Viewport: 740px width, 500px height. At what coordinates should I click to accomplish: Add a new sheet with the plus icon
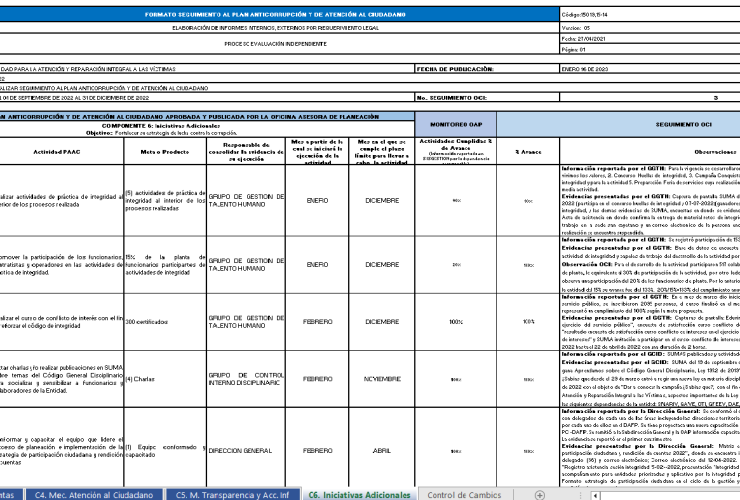[x=539, y=495]
